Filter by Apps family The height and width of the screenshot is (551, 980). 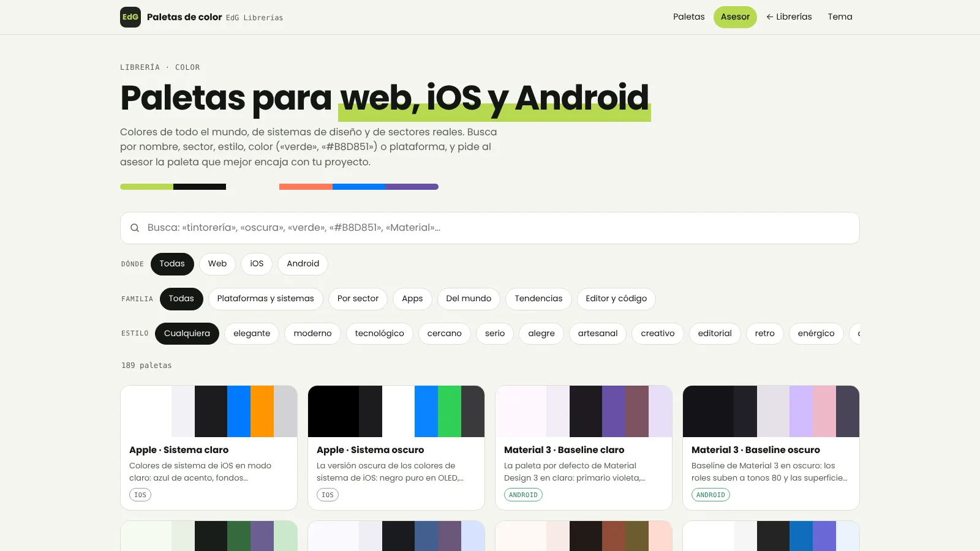(412, 299)
